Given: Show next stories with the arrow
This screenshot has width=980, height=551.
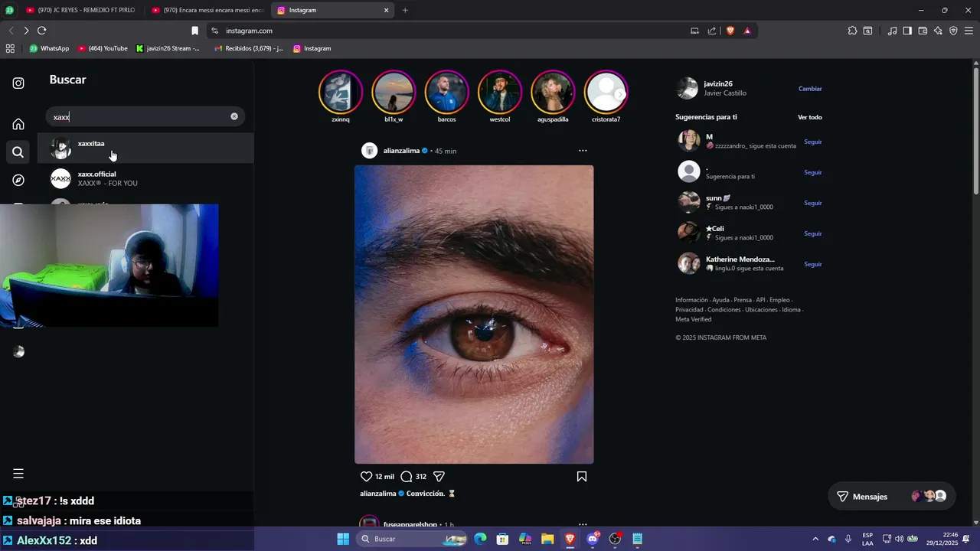Looking at the screenshot, I should [x=619, y=94].
